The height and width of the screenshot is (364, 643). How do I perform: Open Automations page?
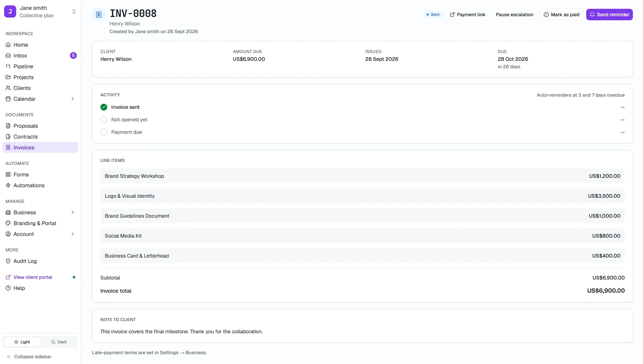[40, 185]
